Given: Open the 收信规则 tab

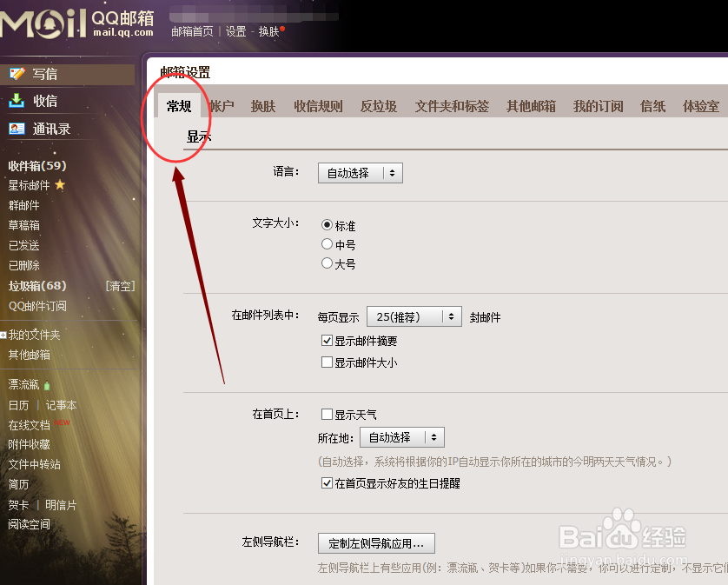Looking at the screenshot, I should [318, 106].
